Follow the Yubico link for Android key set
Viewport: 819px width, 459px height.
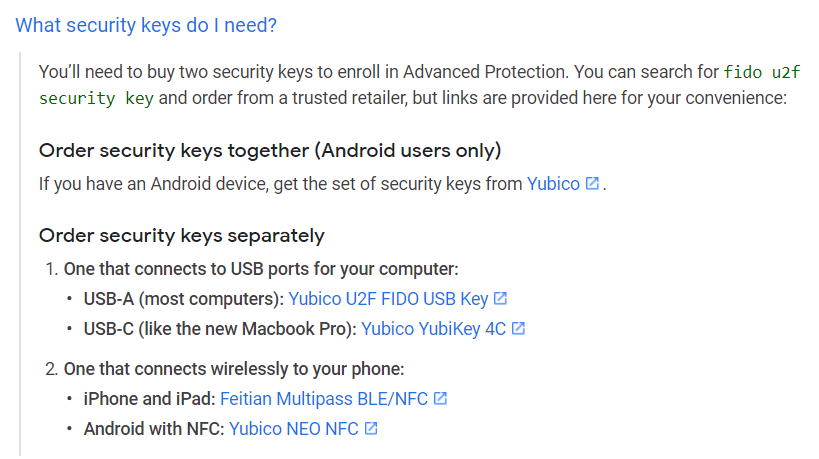[553, 184]
